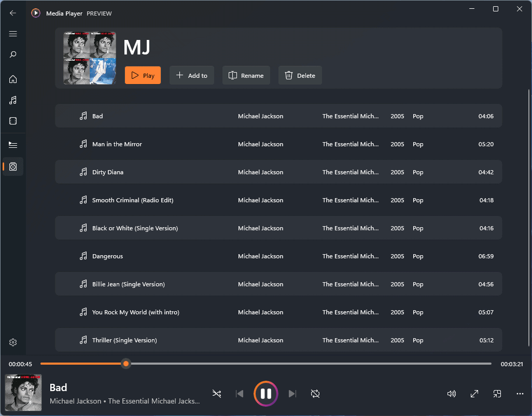The width and height of the screenshot is (532, 416).
Task: Open the volume control
Action: click(451, 394)
